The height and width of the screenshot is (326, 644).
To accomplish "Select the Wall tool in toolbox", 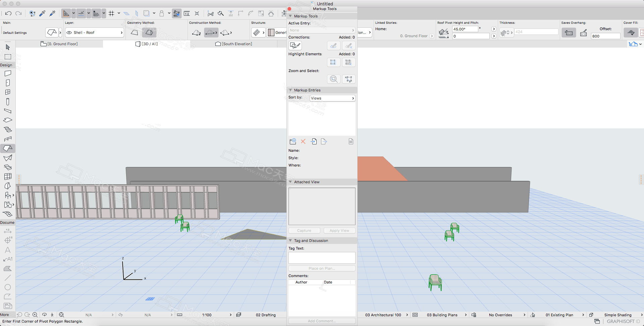I will pos(8,73).
